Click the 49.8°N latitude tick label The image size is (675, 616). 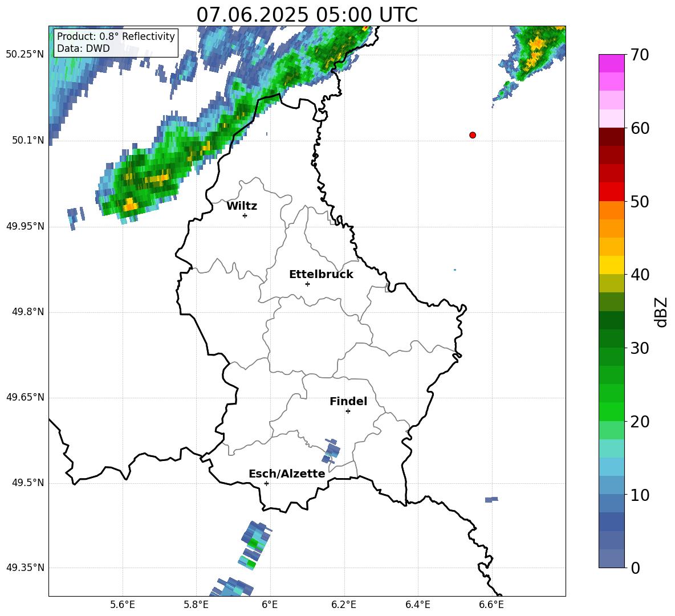[x=28, y=312]
